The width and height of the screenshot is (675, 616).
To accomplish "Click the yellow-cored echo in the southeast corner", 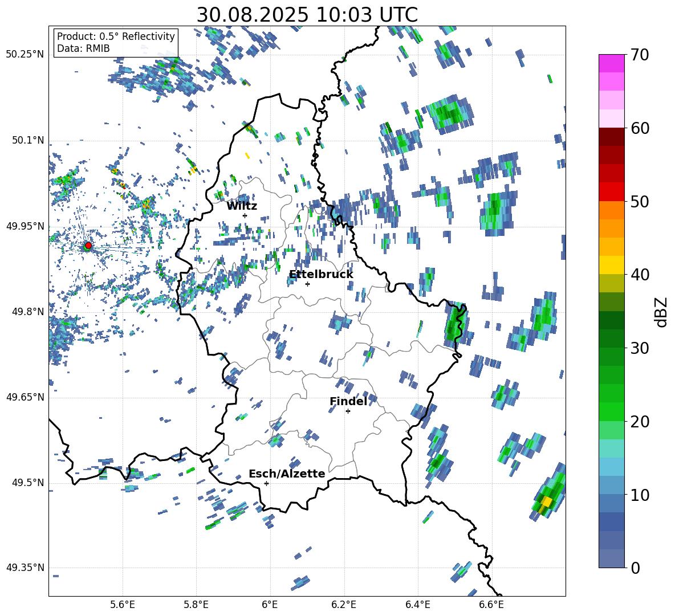I will [x=548, y=492].
